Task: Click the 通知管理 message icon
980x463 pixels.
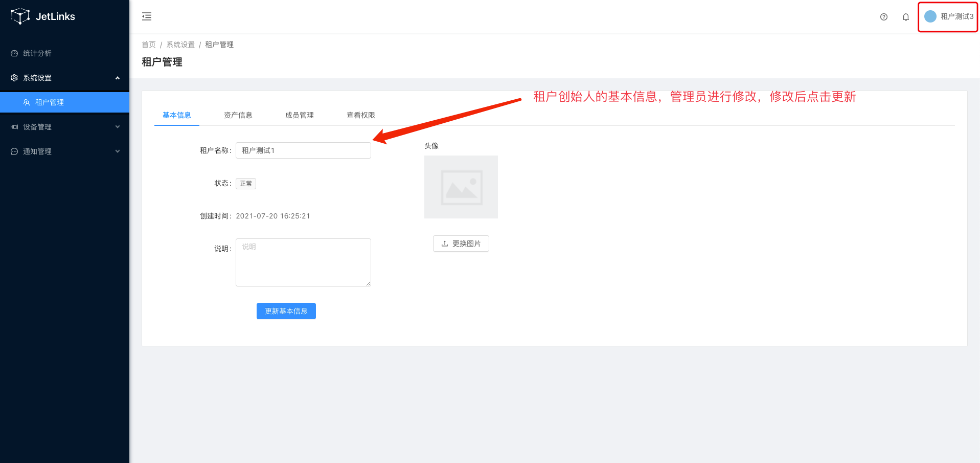Action: [x=14, y=151]
